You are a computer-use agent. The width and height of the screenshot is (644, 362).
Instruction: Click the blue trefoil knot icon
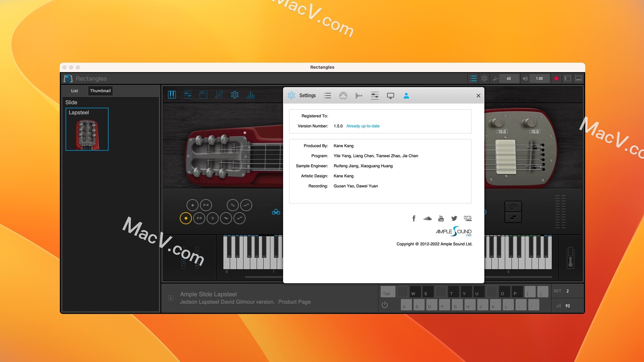276,212
